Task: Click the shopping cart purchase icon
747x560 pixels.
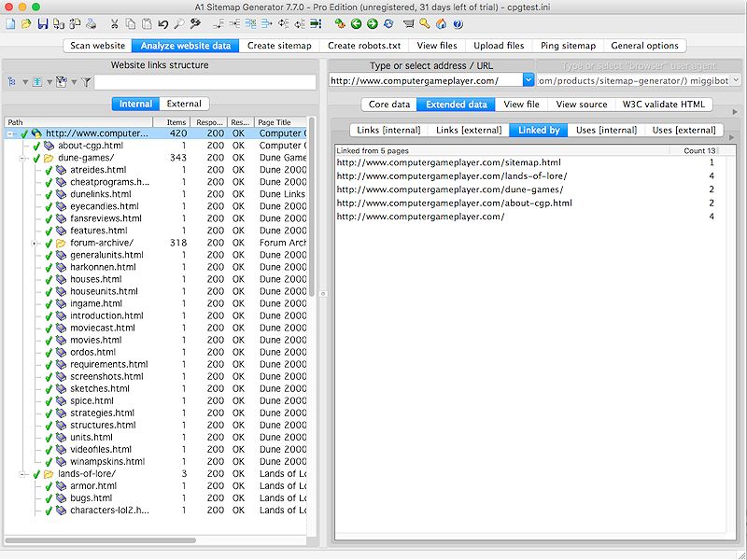Action: (x=408, y=24)
